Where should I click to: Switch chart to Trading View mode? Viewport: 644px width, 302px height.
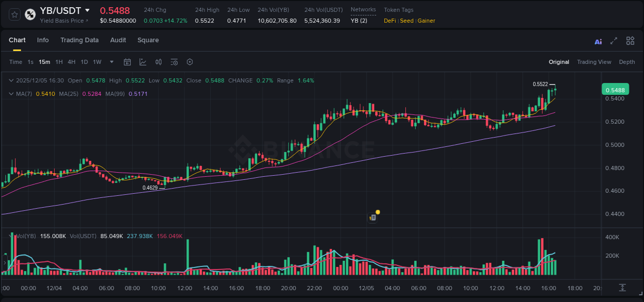(x=594, y=62)
